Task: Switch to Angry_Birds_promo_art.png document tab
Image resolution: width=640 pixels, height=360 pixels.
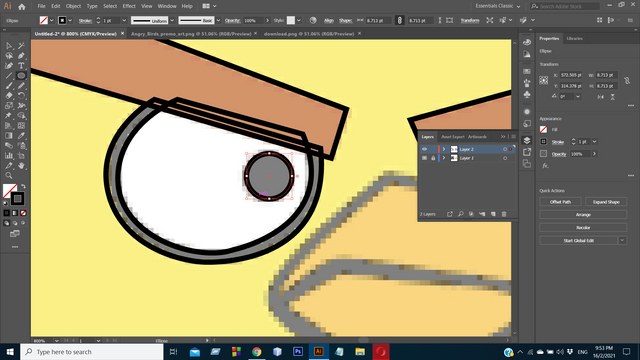Action: pos(191,34)
